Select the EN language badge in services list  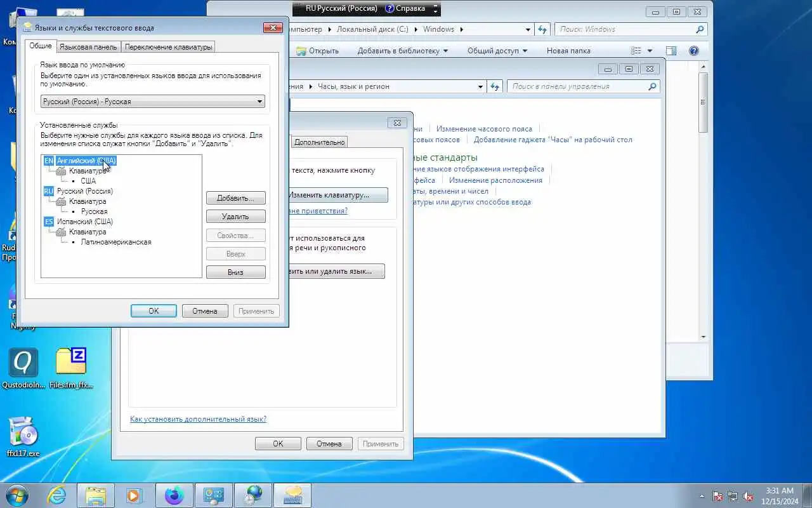(x=49, y=161)
